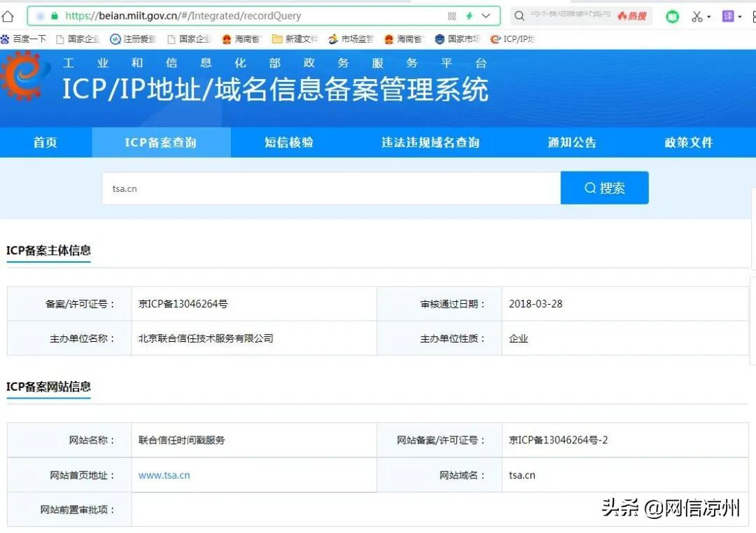Click the orange gear site logo
The width and height of the screenshot is (756, 533).
coord(23,76)
